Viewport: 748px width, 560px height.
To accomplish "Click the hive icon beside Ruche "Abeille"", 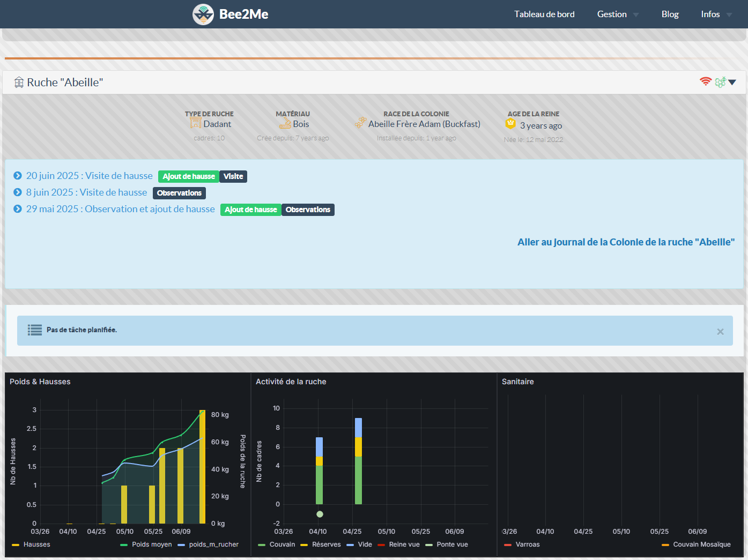I will (x=19, y=83).
